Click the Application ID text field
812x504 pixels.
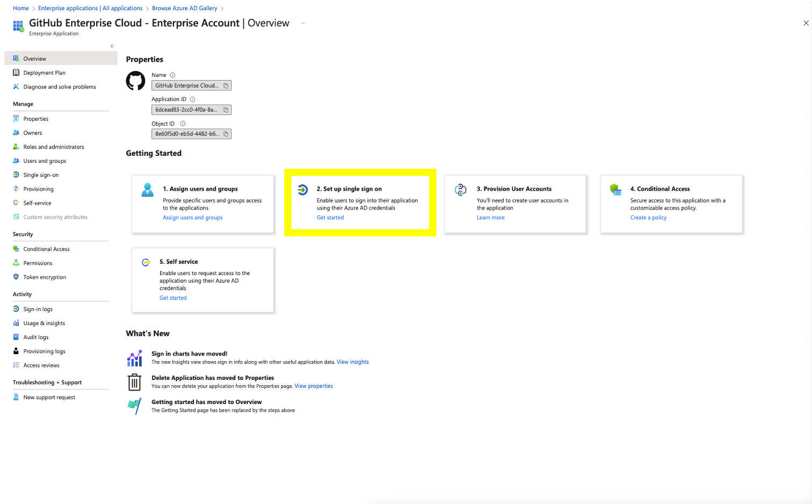coord(191,110)
